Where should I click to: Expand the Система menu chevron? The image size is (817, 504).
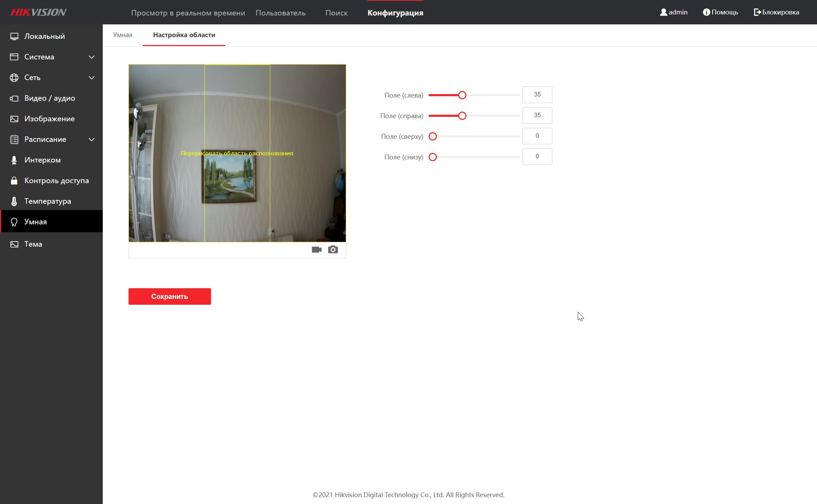pos(91,57)
